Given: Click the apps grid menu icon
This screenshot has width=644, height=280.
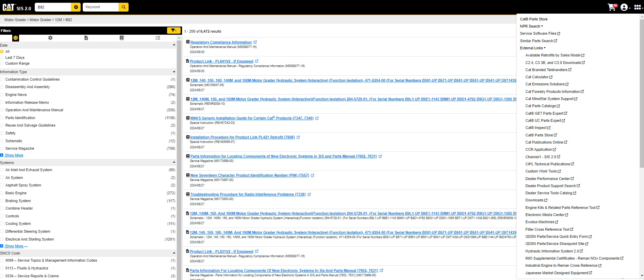Looking at the screenshot, I should 637,7.
